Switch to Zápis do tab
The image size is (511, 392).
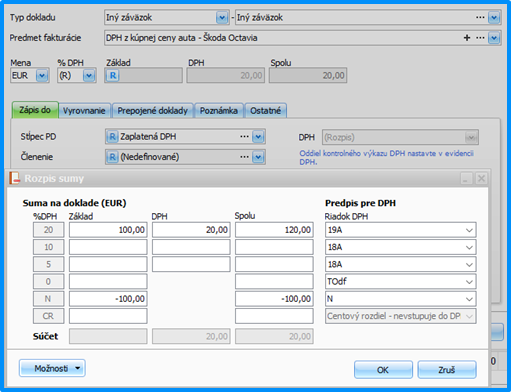pyautogui.click(x=35, y=110)
